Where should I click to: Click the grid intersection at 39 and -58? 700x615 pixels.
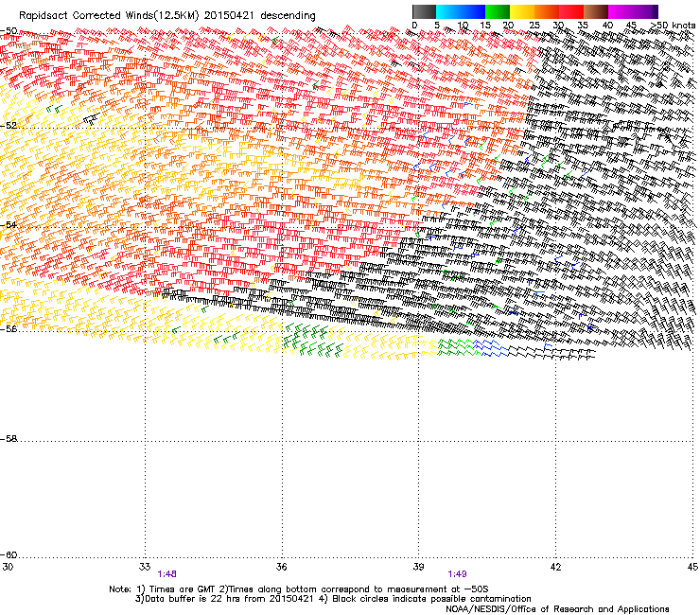pos(419,441)
